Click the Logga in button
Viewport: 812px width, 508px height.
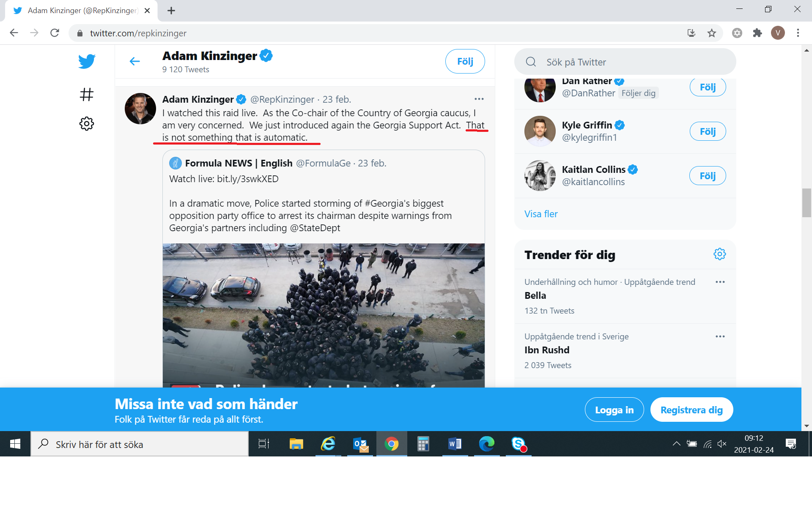(x=614, y=410)
